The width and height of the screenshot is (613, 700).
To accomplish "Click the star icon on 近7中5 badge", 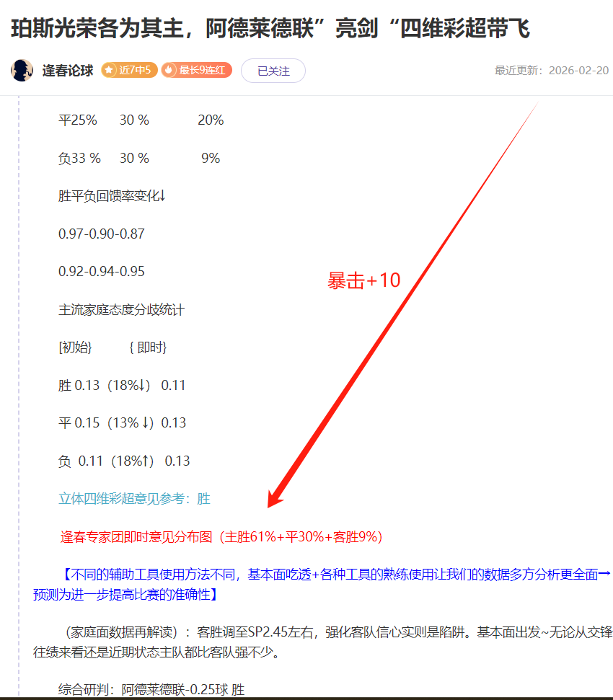I will pyautogui.click(x=109, y=71).
